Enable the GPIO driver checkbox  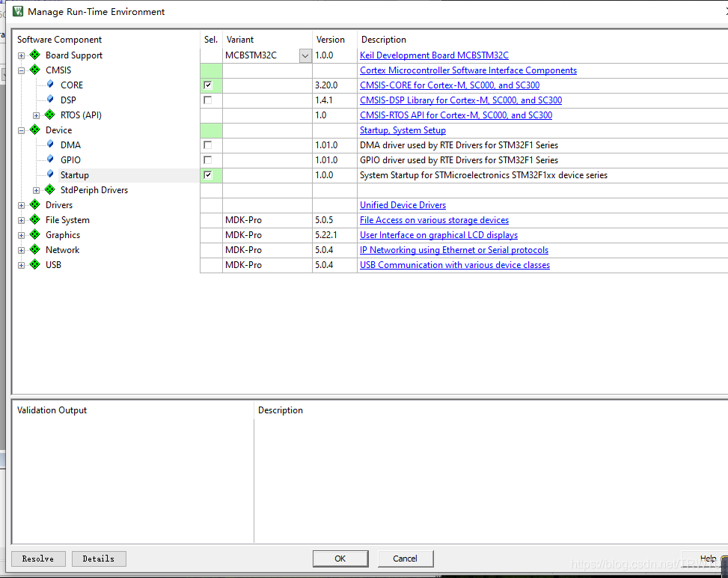[207, 159]
